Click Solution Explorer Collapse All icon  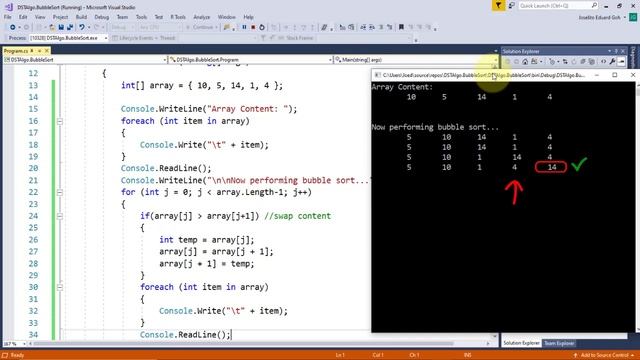(583, 62)
